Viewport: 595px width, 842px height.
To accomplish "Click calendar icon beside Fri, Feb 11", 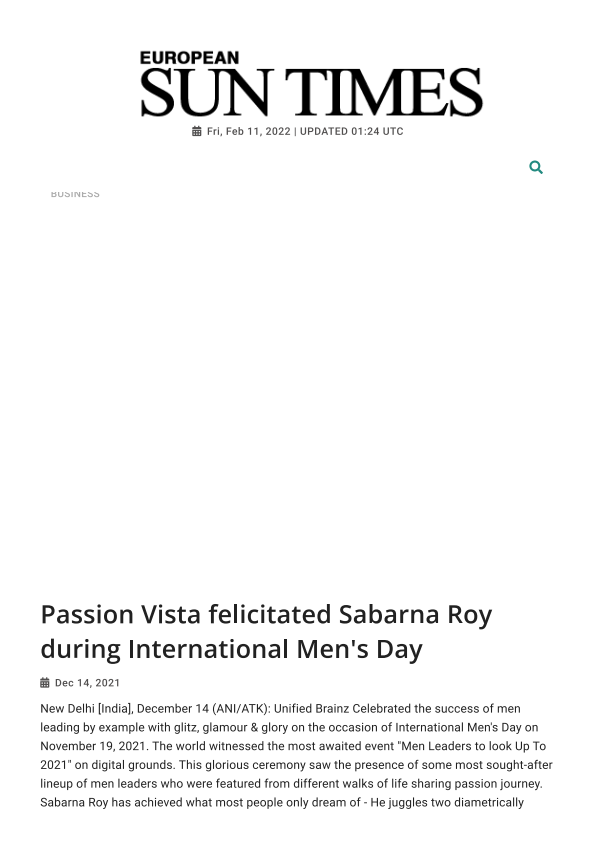I will click(197, 131).
